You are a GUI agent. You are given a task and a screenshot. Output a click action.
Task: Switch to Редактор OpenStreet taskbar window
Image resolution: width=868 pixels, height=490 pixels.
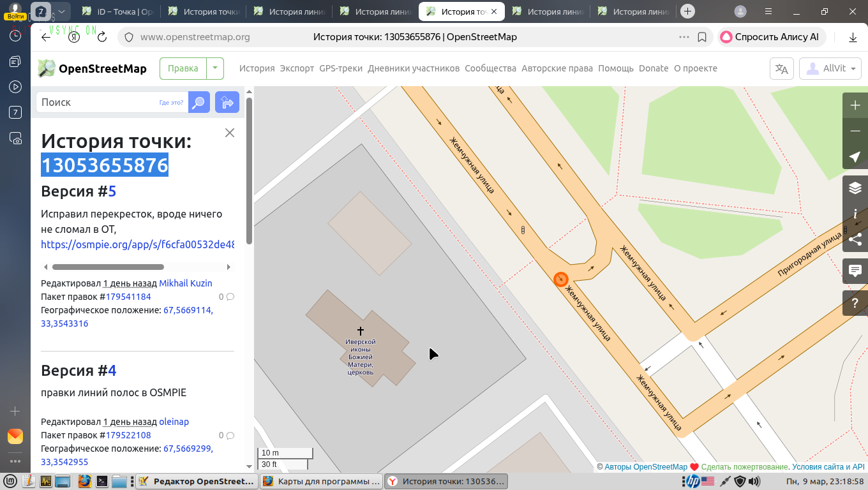pyautogui.click(x=197, y=481)
